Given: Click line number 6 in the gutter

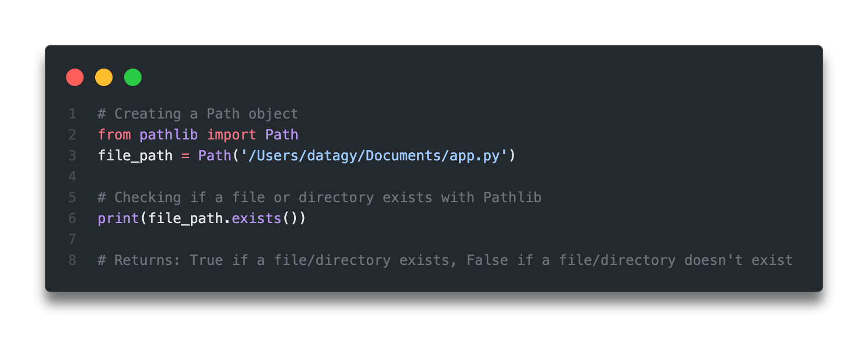Looking at the screenshot, I should click(72, 218).
